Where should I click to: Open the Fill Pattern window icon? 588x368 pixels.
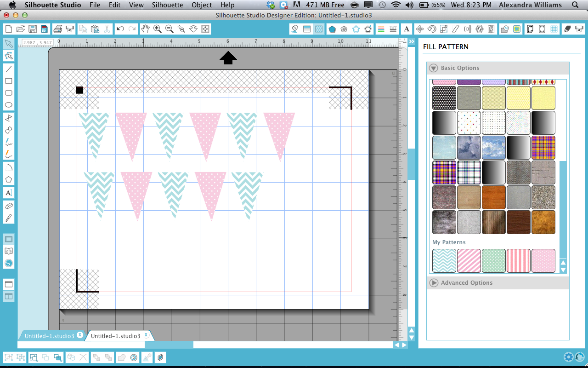point(319,29)
